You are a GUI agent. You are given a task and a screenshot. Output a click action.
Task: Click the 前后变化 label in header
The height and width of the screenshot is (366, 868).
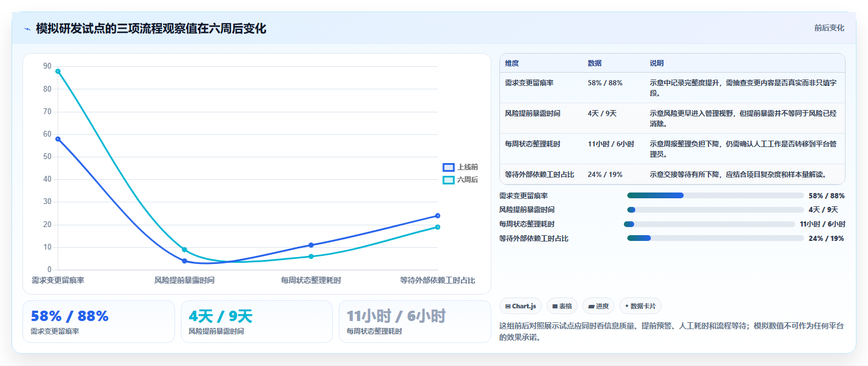[x=829, y=28]
